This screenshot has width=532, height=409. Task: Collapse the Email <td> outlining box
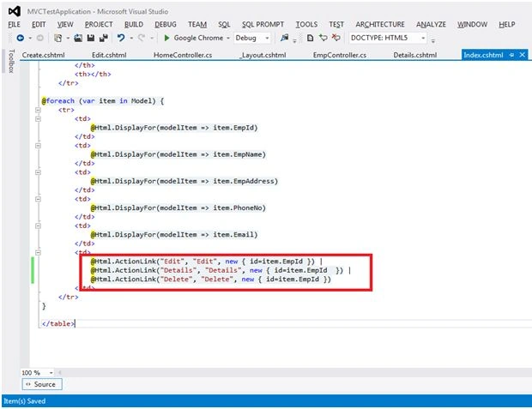pos(38,226)
